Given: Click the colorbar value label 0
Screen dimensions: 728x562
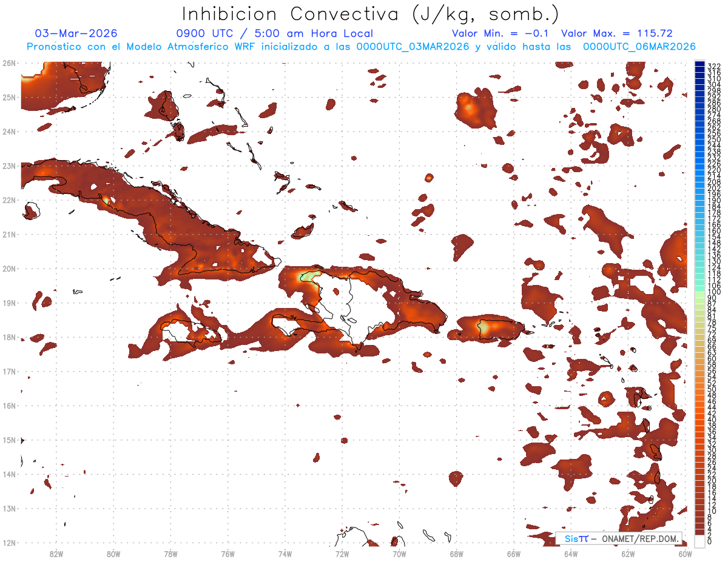Looking at the screenshot, I should click(710, 541).
